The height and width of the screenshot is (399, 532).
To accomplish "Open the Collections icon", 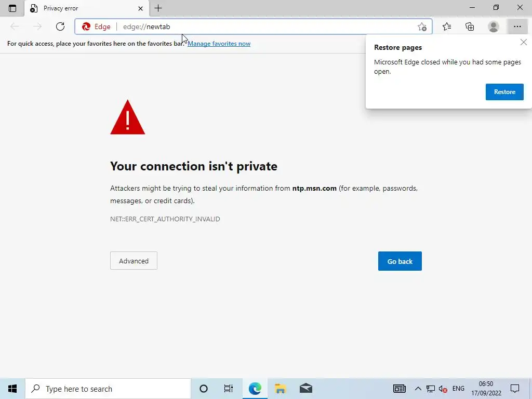I will 470,26.
